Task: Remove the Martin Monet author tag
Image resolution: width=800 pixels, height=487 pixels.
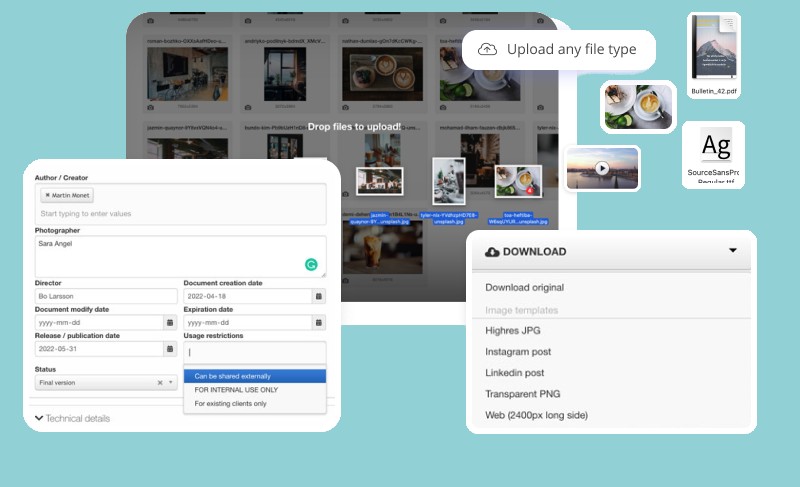Action: pyautogui.click(x=47, y=195)
